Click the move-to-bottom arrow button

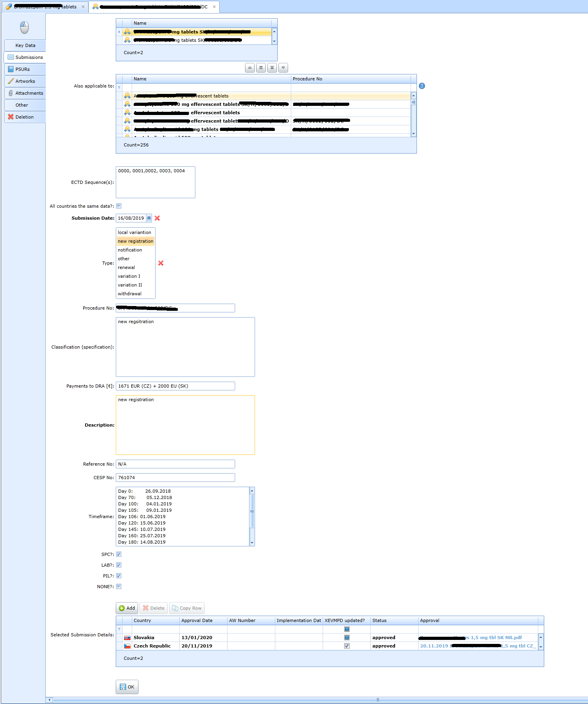272,68
